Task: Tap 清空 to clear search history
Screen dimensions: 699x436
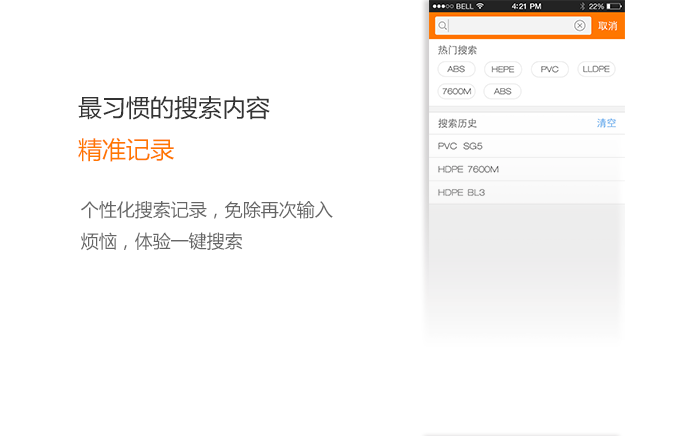Action: click(x=606, y=123)
